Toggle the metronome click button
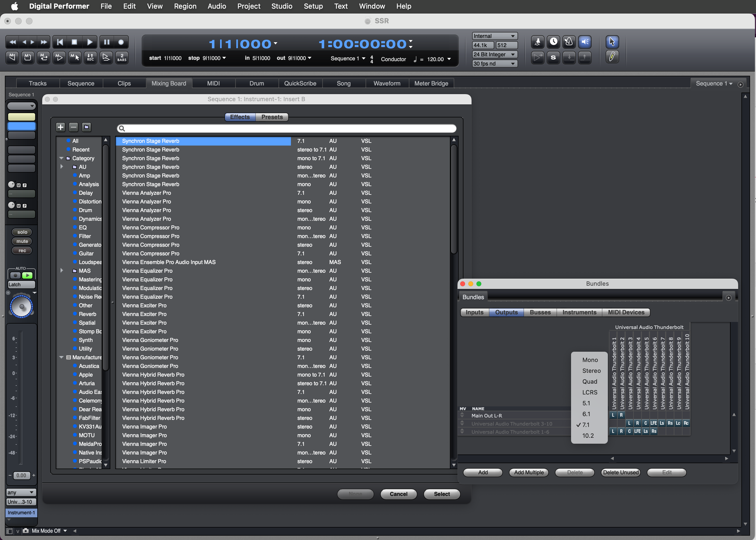The height and width of the screenshot is (540, 756). 569,42
